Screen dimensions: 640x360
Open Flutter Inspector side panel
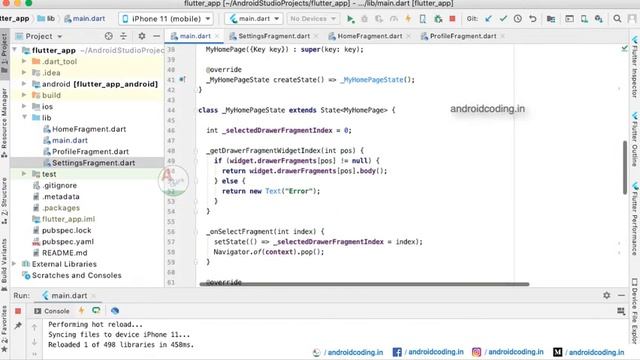point(635,68)
